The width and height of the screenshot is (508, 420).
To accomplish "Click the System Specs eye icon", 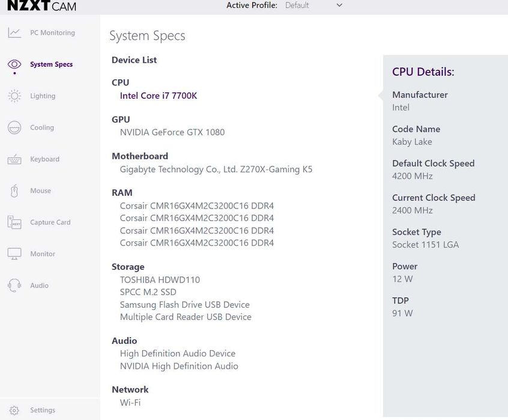I will point(14,64).
